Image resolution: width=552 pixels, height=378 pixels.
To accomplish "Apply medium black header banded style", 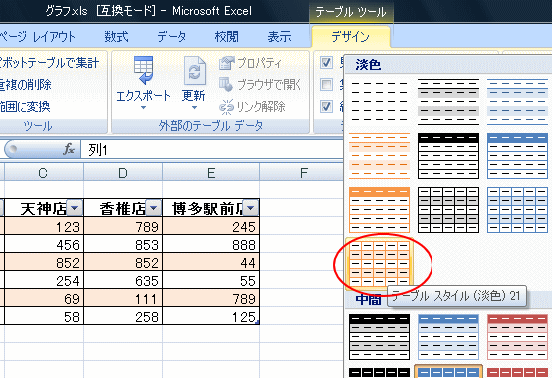I will 380,337.
